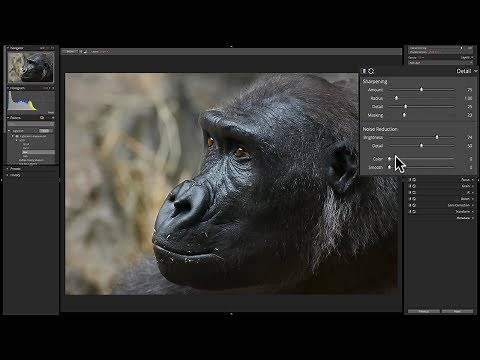The image size is (480, 360).
Task: Expand the Lens Correction panel
Action: click(x=472, y=205)
